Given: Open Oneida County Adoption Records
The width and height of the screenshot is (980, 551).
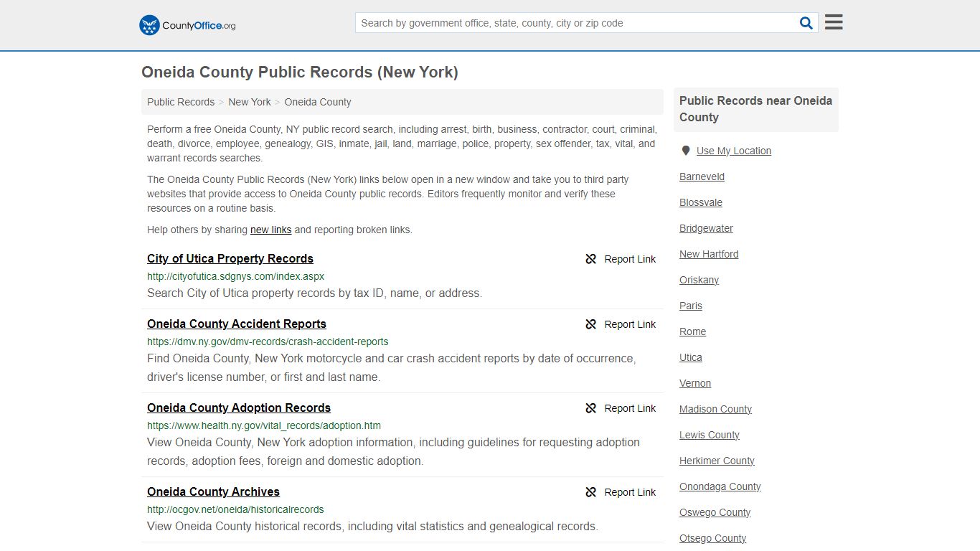Looking at the screenshot, I should pyautogui.click(x=239, y=408).
